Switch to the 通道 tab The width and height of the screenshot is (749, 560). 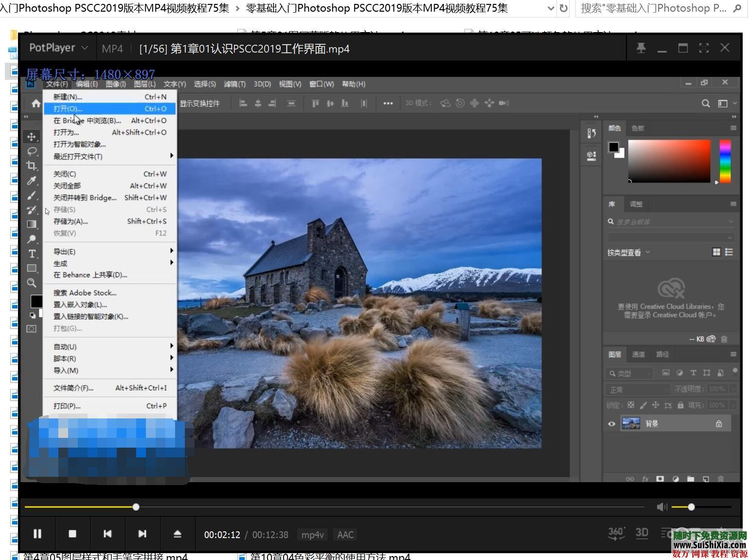[x=638, y=354]
